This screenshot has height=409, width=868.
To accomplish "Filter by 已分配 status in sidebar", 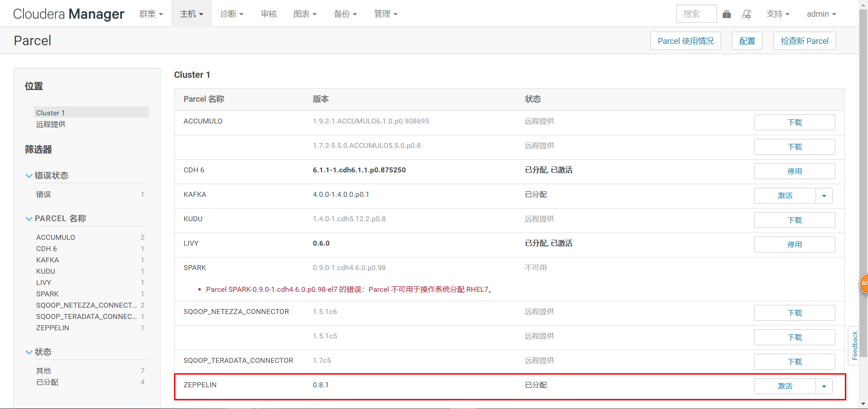I will point(47,382).
